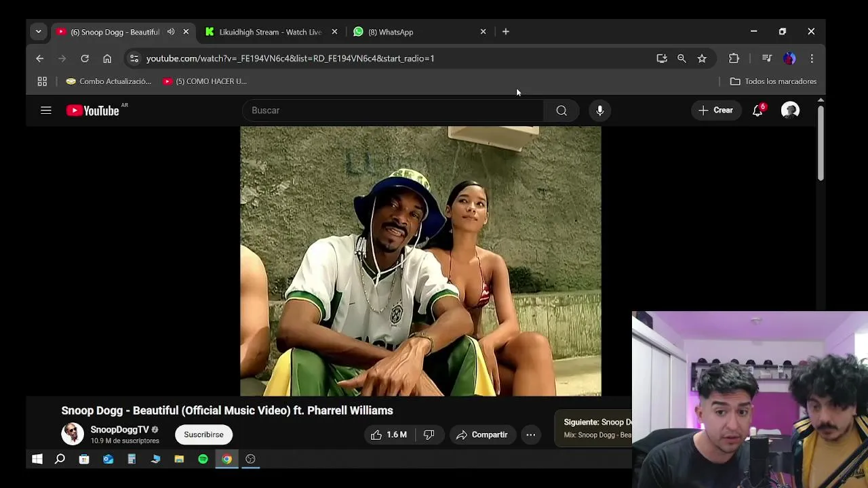
Task: Open Calculator from the taskbar
Action: (x=132, y=459)
